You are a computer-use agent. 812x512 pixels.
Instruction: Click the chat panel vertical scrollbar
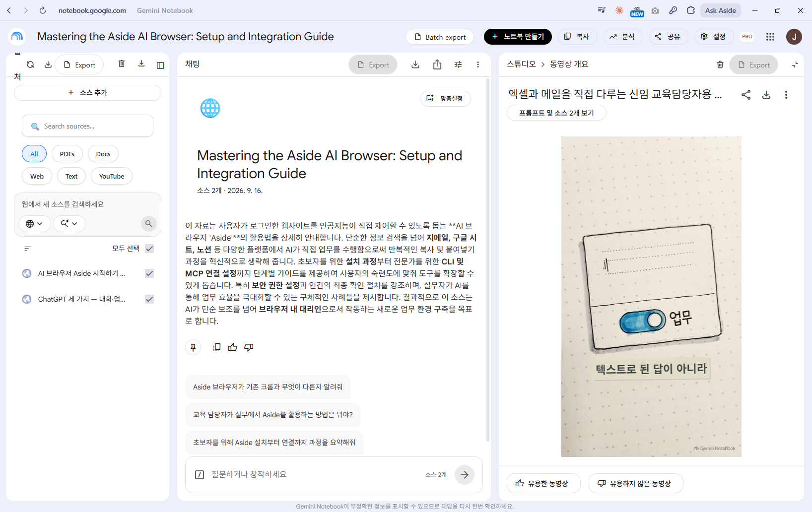coord(488,260)
